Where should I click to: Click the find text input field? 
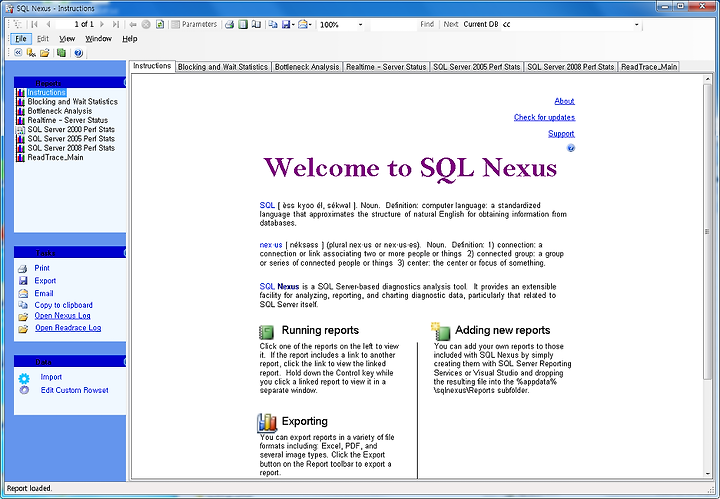point(393,24)
